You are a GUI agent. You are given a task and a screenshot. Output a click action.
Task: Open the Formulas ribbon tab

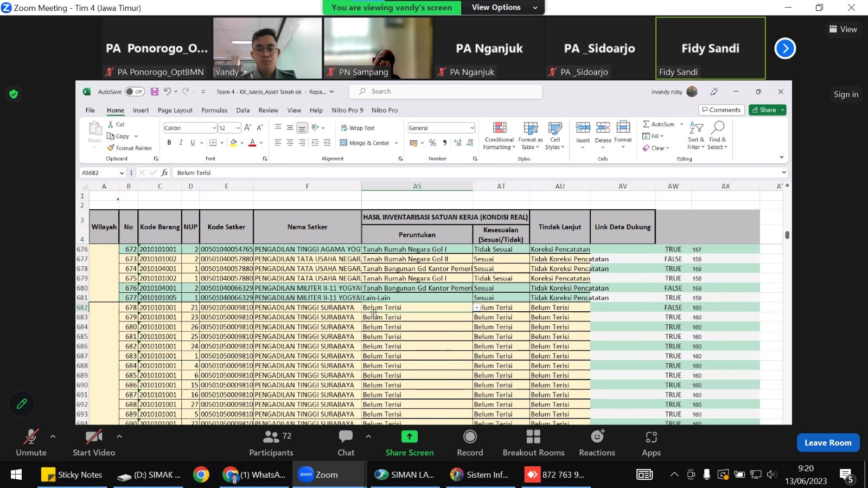214,110
